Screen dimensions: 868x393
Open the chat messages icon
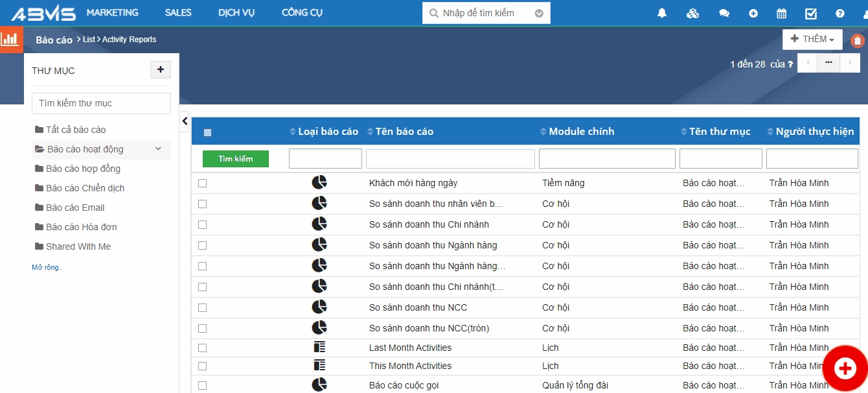[x=724, y=14]
